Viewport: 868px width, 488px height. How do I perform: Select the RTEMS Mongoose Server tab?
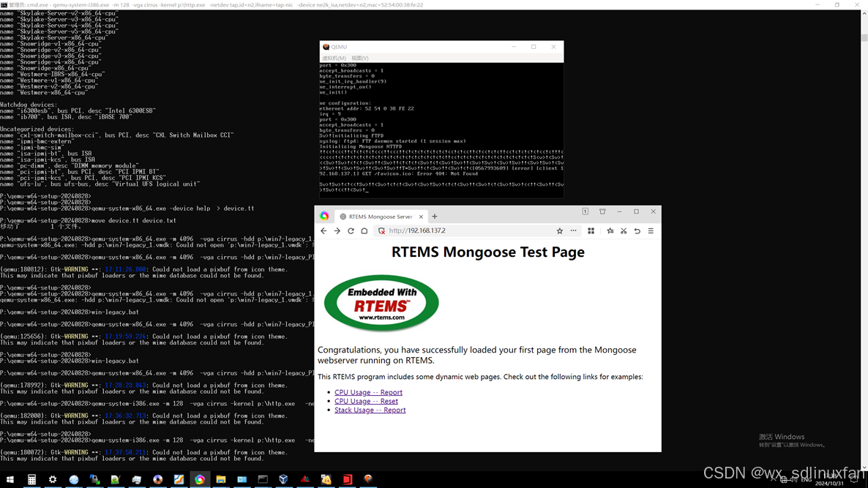(381, 217)
